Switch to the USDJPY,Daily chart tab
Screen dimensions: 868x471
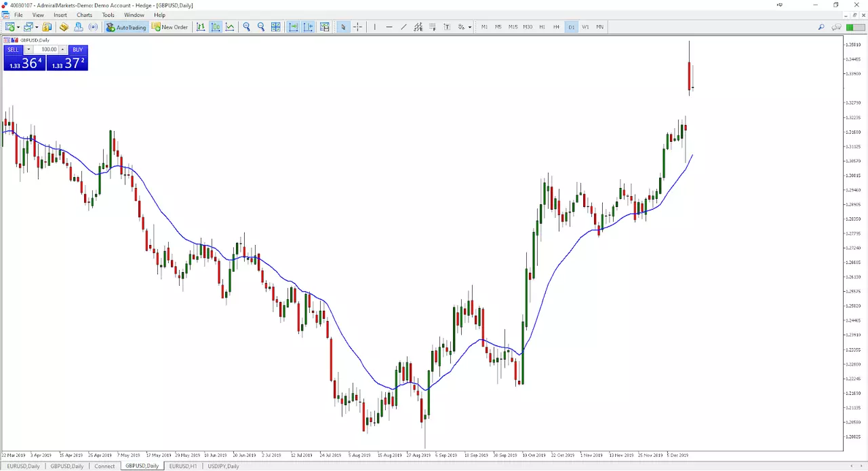pyautogui.click(x=224, y=466)
